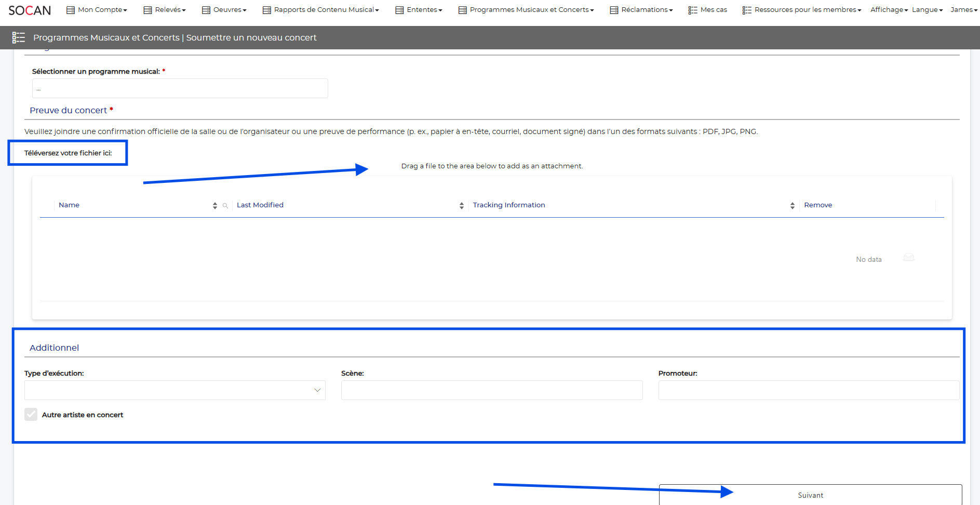Click the Promoteur text field
This screenshot has height=505, width=980.
click(808, 390)
